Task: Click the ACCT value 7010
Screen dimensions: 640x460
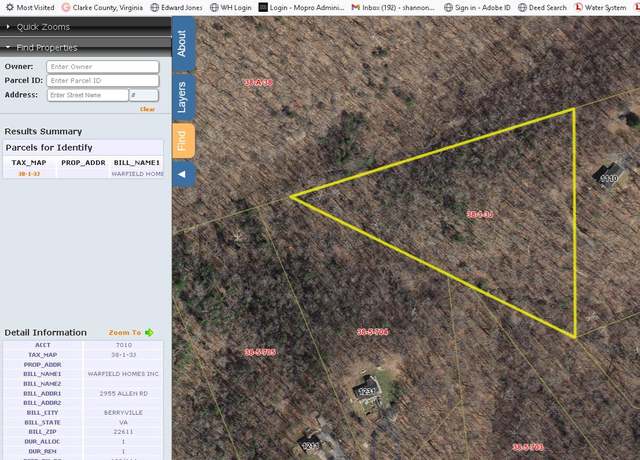Action: tap(123, 345)
